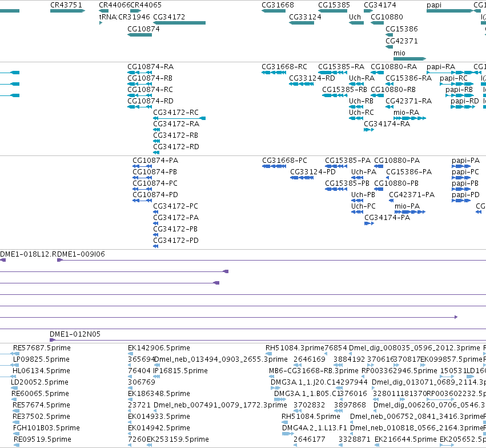Open the tRNA:CR31946 gene label
Viewport: 486px width, 448px height.
124,17
